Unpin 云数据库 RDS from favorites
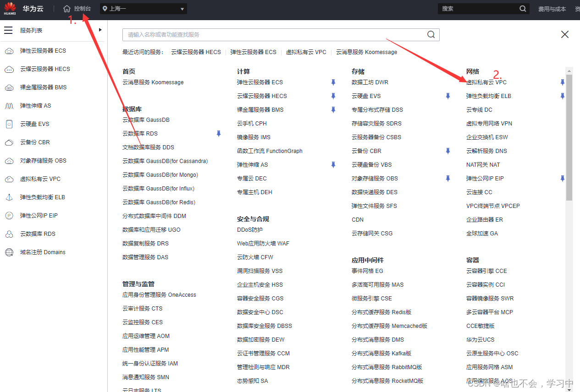 [x=219, y=133]
